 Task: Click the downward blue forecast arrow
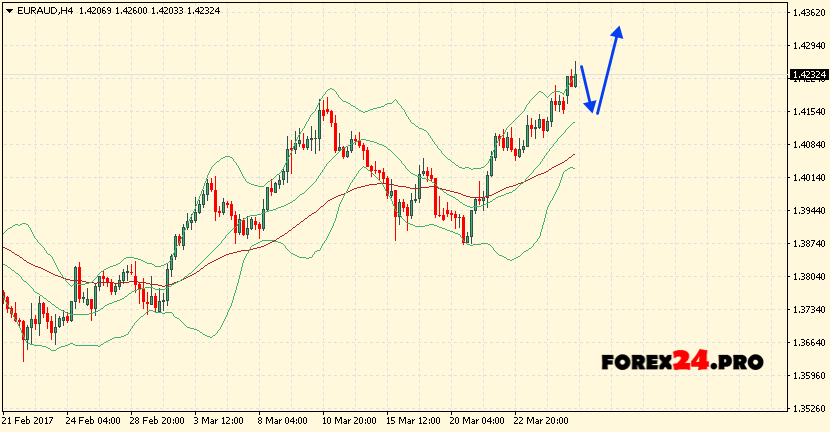coord(588,90)
